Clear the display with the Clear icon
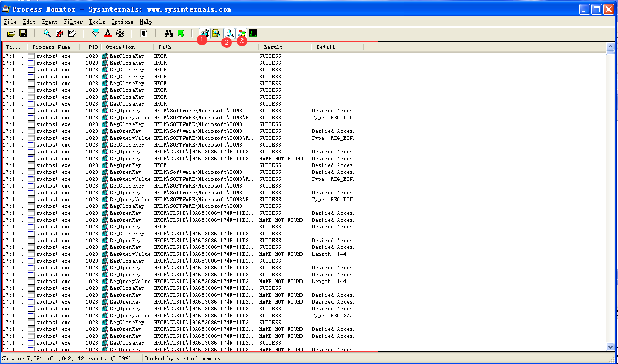 (72, 34)
